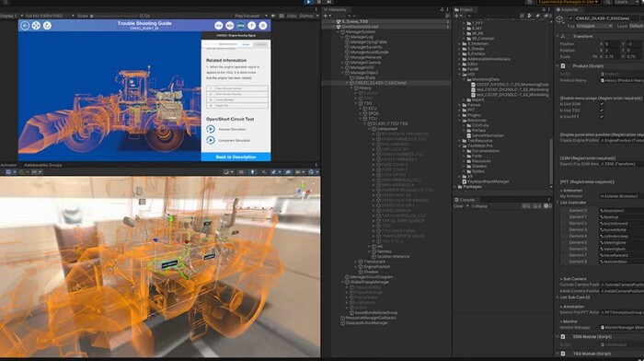Image resolution: width=644 pixels, height=361 pixels.
Task: Click the circular refresh icon in guide header
Action: 47,26
